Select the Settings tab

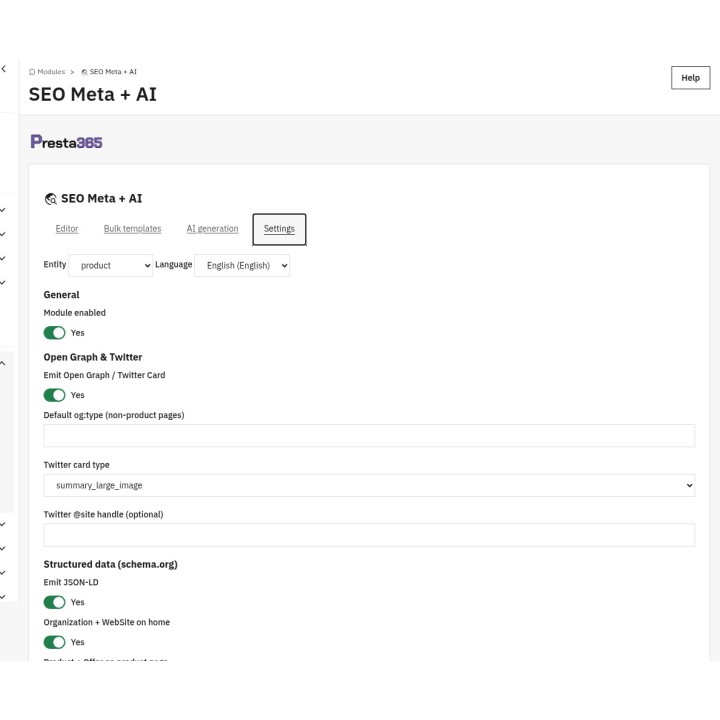pos(279,229)
